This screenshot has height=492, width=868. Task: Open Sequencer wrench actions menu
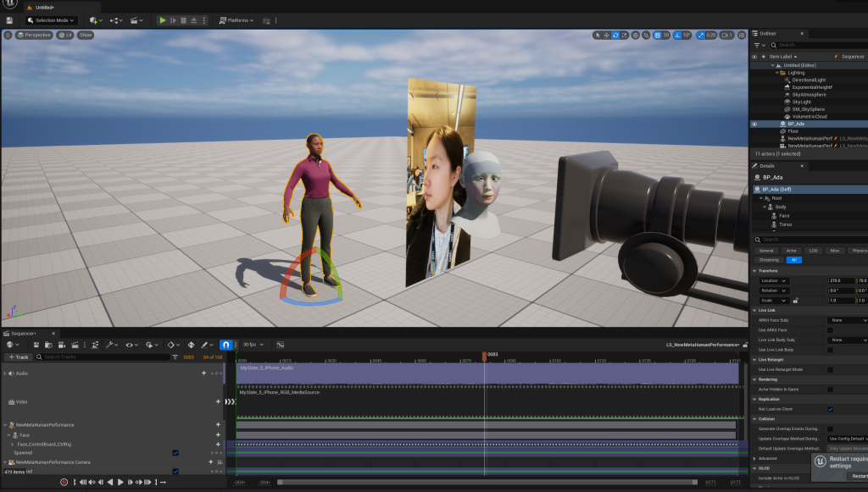(x=111, y=345)
